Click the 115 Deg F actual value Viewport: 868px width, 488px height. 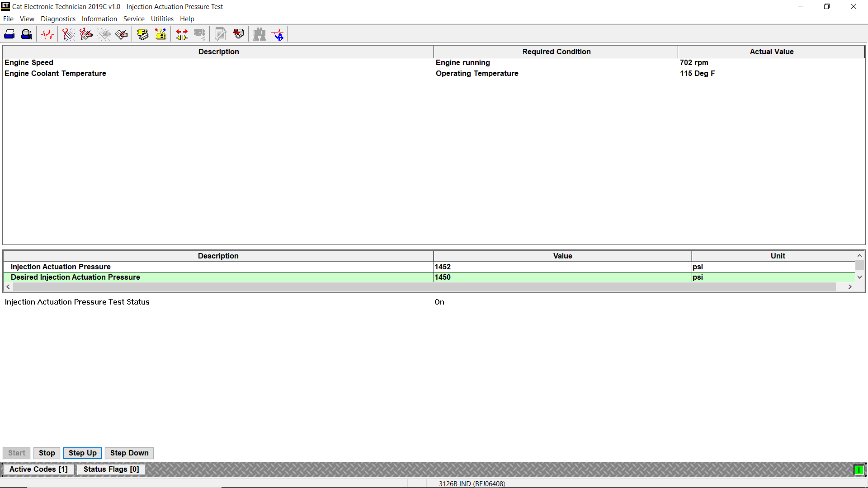point(697,74)
